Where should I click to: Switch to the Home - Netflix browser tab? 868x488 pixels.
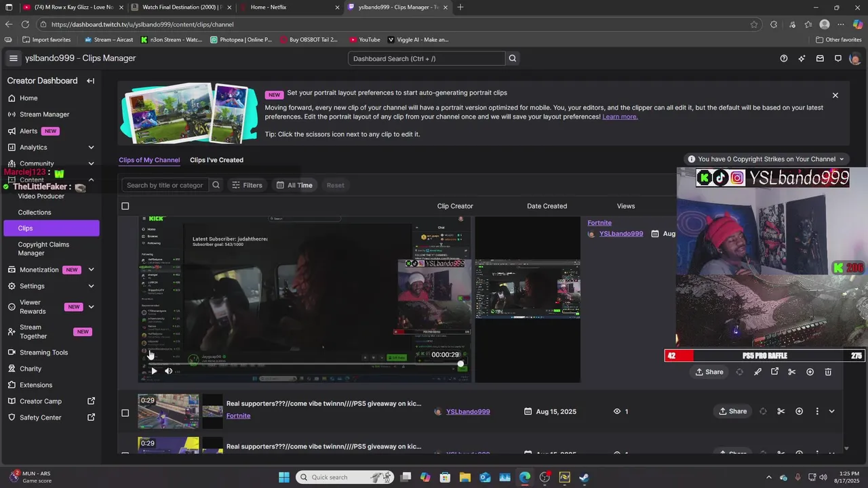click(x=289, y=7)
